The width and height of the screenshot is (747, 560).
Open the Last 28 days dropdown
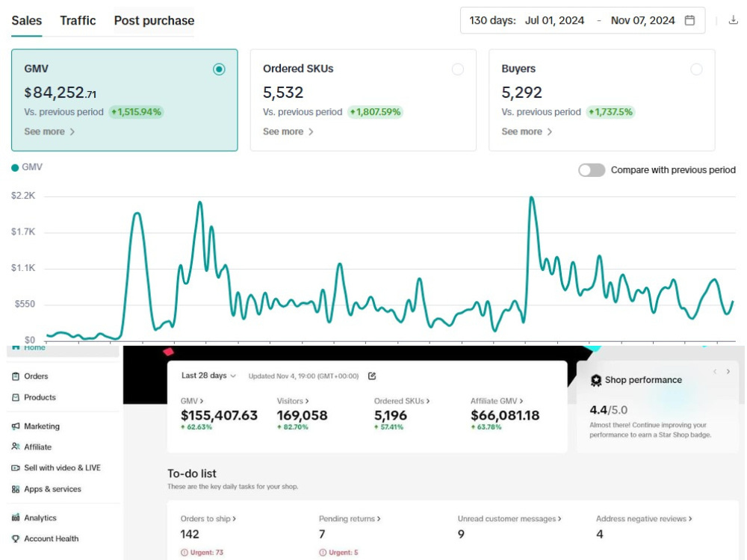pos(208,376)
